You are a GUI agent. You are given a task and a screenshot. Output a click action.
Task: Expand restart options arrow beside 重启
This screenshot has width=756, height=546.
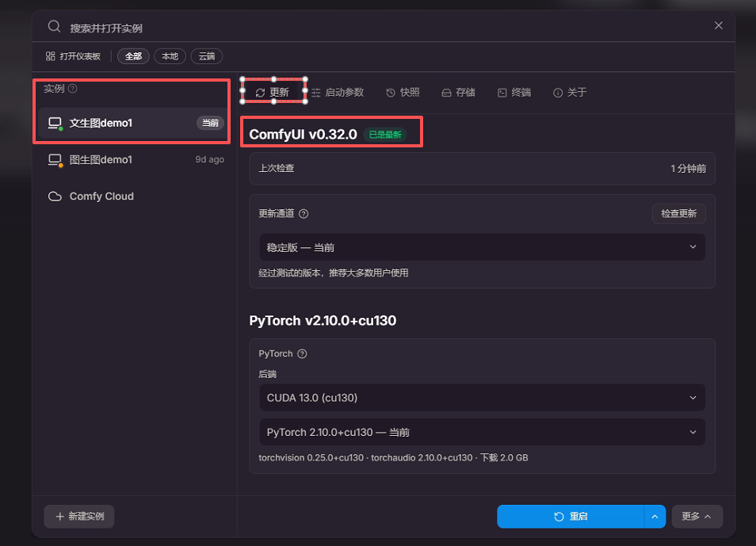click(655, 517)
